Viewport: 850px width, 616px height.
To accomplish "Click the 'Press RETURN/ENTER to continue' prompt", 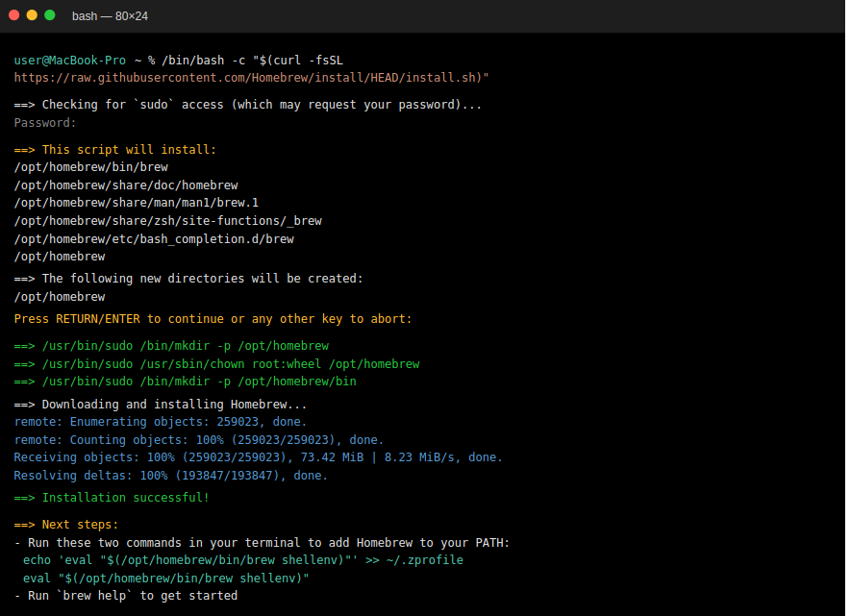I will click(x=213, y=319).
